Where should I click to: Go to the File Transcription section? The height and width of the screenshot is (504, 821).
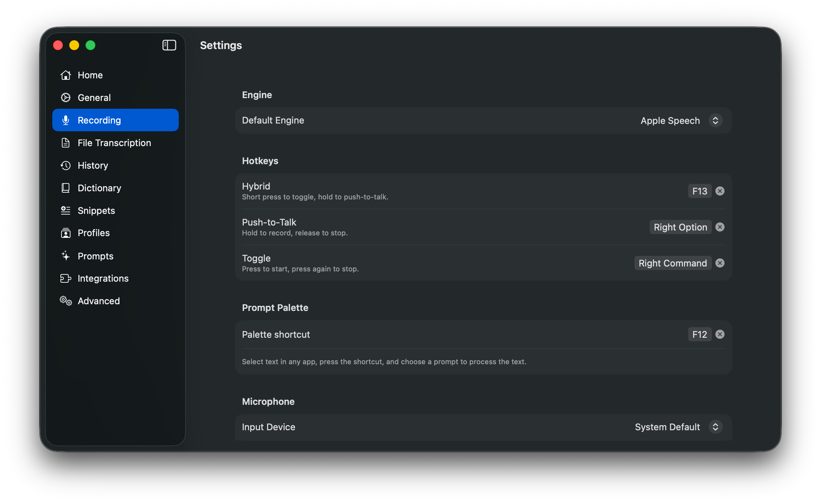(114, 143)
